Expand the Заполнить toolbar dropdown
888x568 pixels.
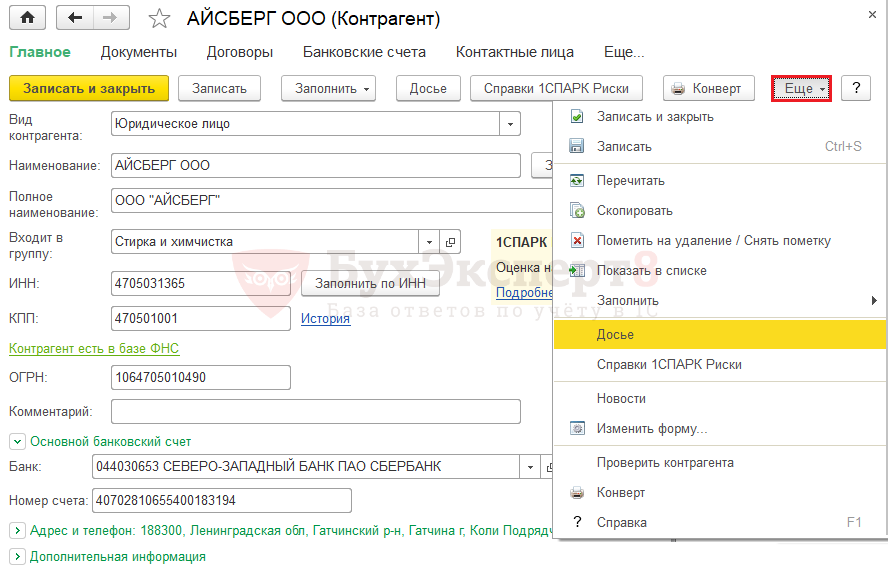[x=334, y=88]
